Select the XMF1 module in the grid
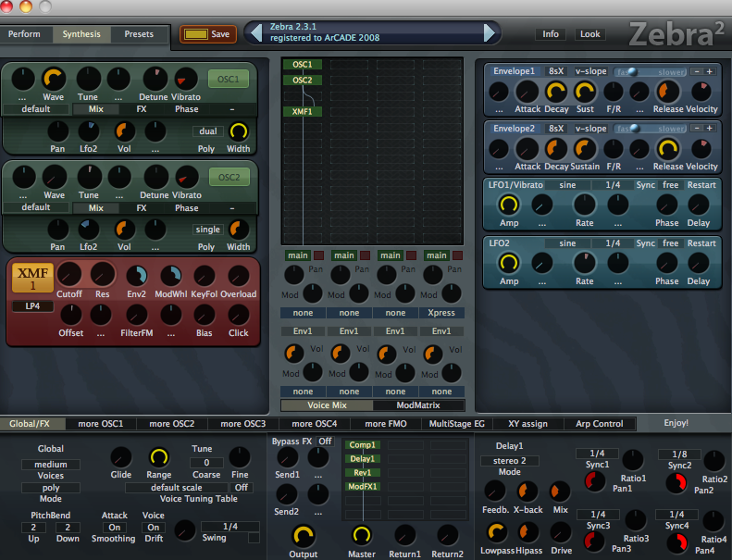The width and height of the screenshot is (732, 560). (x=302, y=112)
